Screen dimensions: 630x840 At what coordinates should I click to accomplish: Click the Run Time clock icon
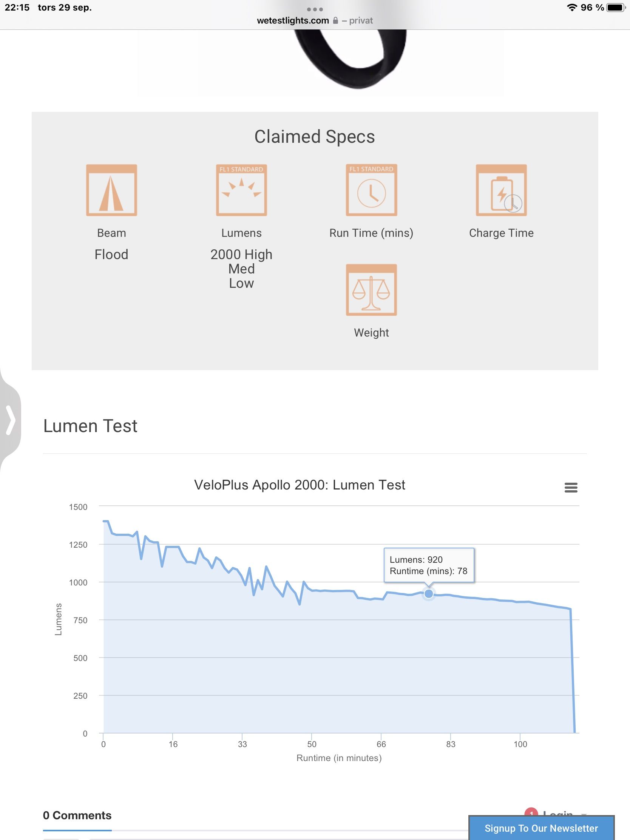[x=371, y=190]
